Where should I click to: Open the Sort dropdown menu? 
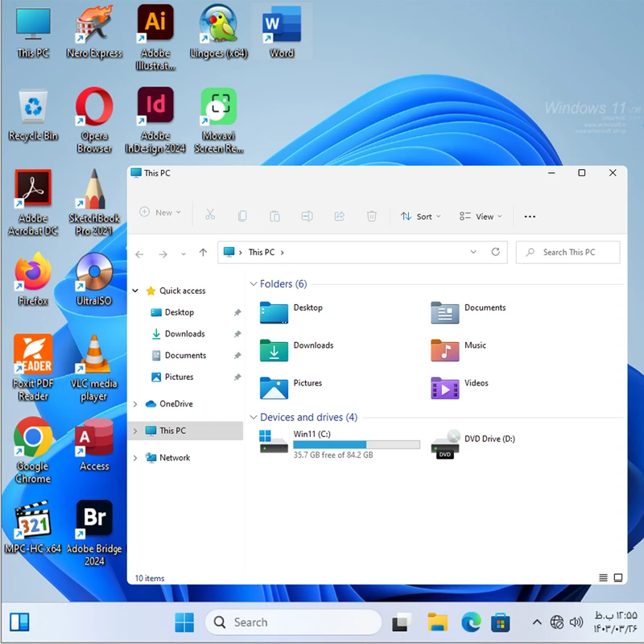tap(421, 216)
